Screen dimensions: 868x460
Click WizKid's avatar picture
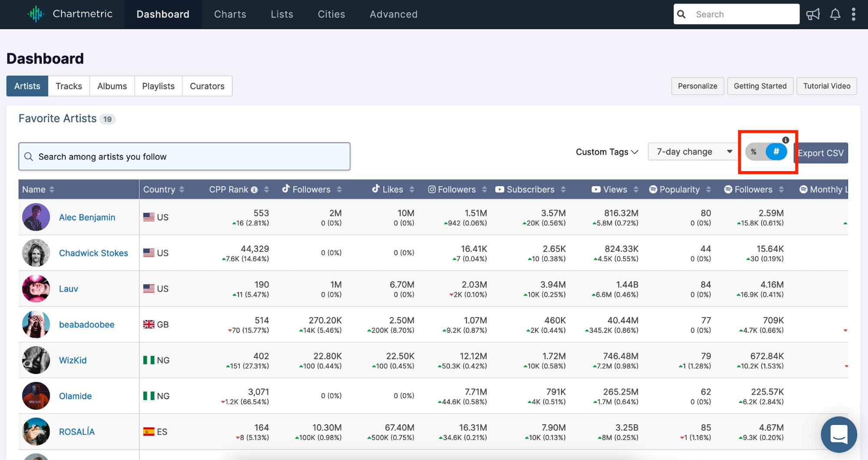coord(36,360)
